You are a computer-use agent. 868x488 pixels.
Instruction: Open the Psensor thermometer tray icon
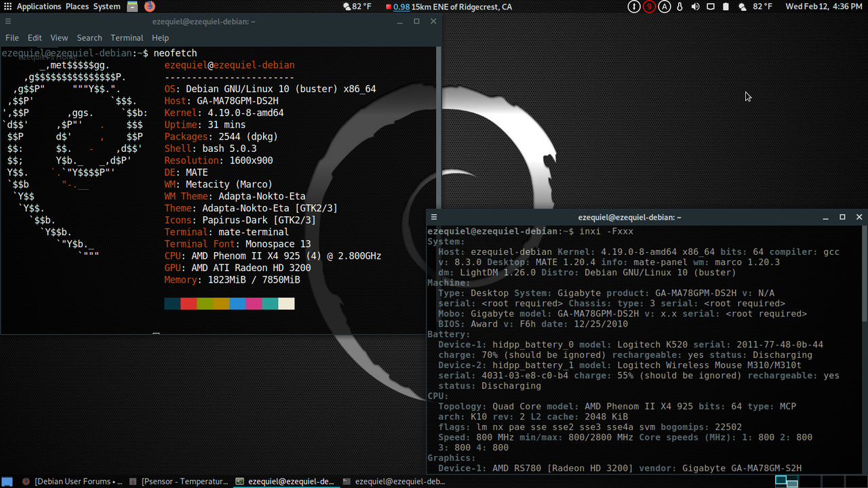[680, 7]
